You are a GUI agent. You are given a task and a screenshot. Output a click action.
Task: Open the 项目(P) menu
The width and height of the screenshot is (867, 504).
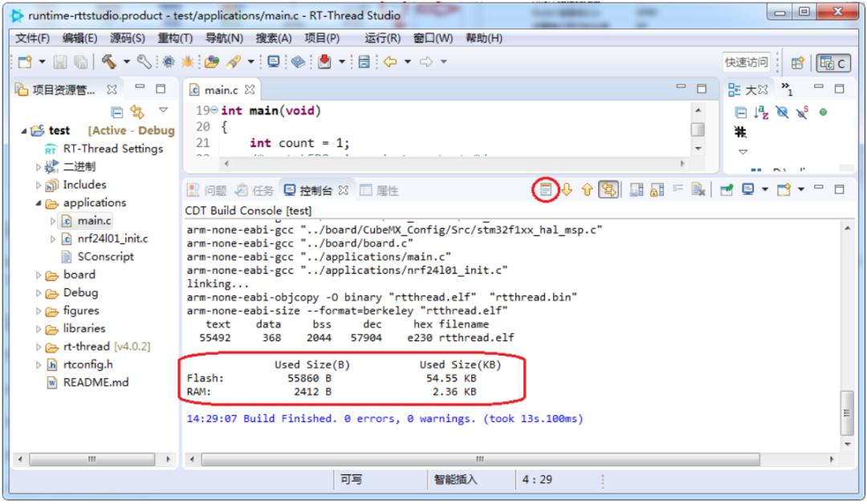coord(322,39)
